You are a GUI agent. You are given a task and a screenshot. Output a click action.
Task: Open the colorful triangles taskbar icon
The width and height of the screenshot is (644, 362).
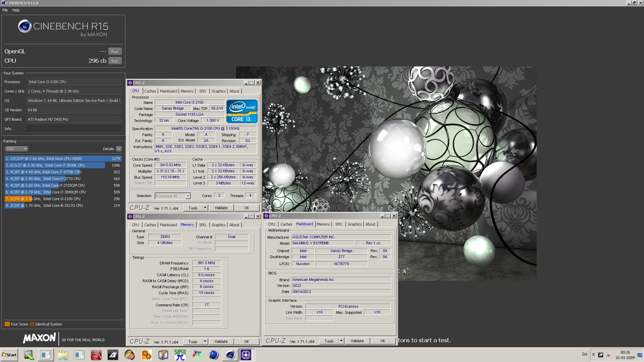(x=197, y=355)
